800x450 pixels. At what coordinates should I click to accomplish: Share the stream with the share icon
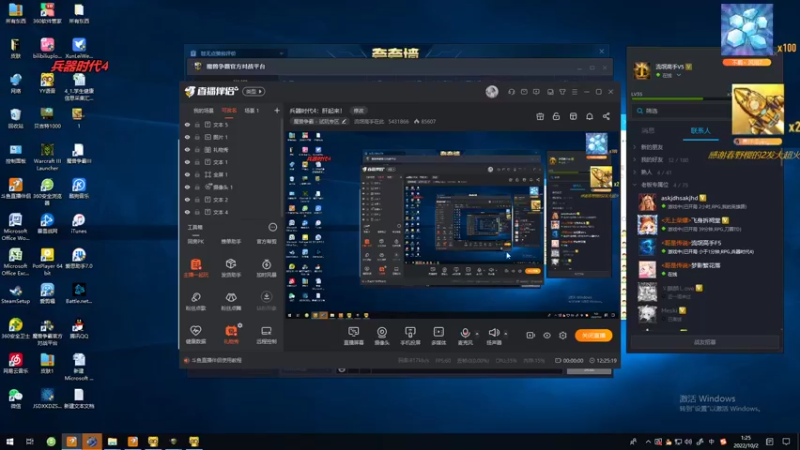pyautogui.click(x=606, y=116)
